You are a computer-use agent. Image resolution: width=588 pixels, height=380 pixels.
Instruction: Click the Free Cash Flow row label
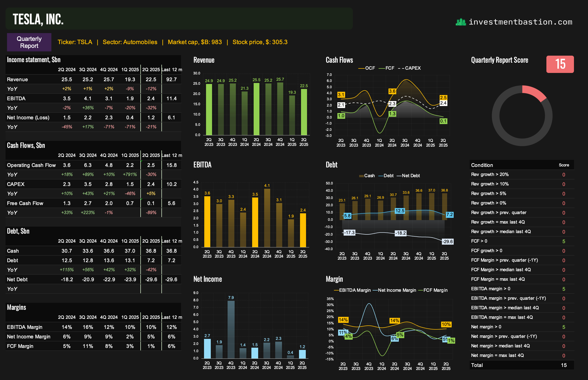coord(25,203)
